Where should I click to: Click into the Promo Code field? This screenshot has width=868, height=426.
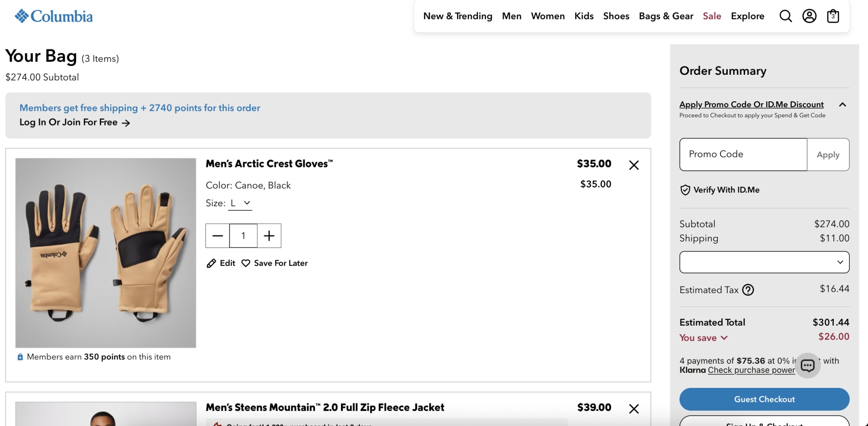pyautogui.click(x=743, y=154)
